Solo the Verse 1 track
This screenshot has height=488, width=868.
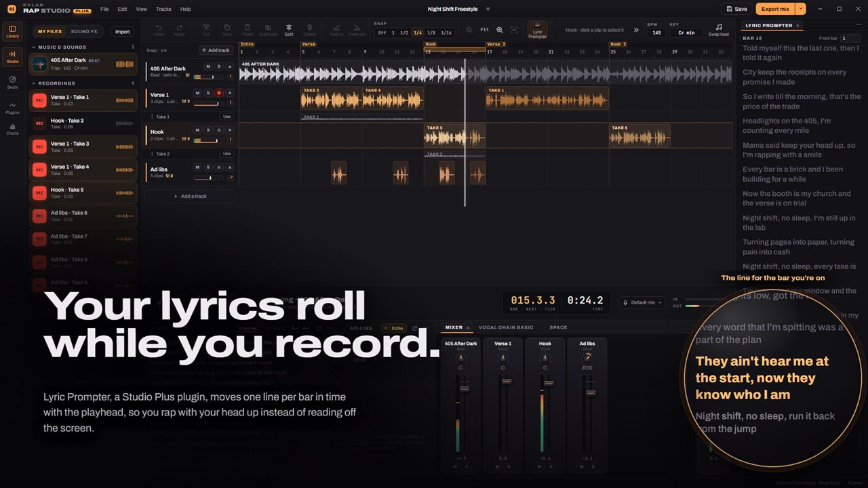208,93
